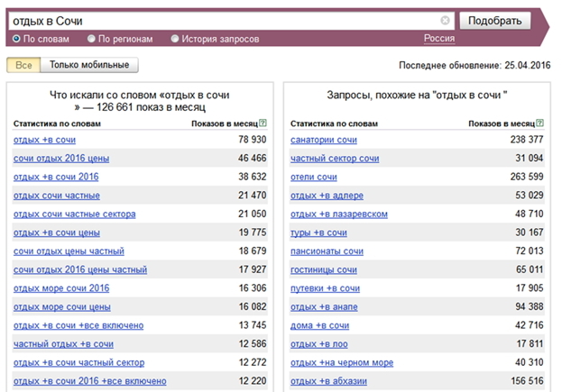Open query отдых море сочи 2016

(61, 288)
